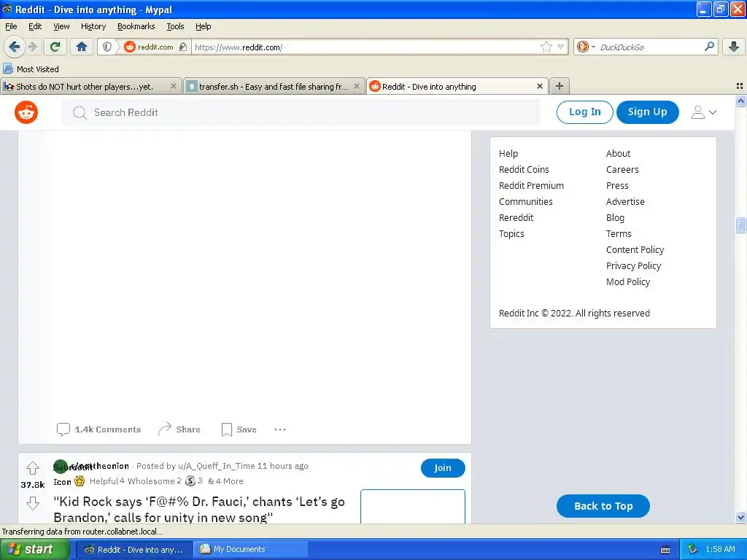Open the r/nottheonion subreddit link
Viewport: 747px width, 560px height.
100,466
